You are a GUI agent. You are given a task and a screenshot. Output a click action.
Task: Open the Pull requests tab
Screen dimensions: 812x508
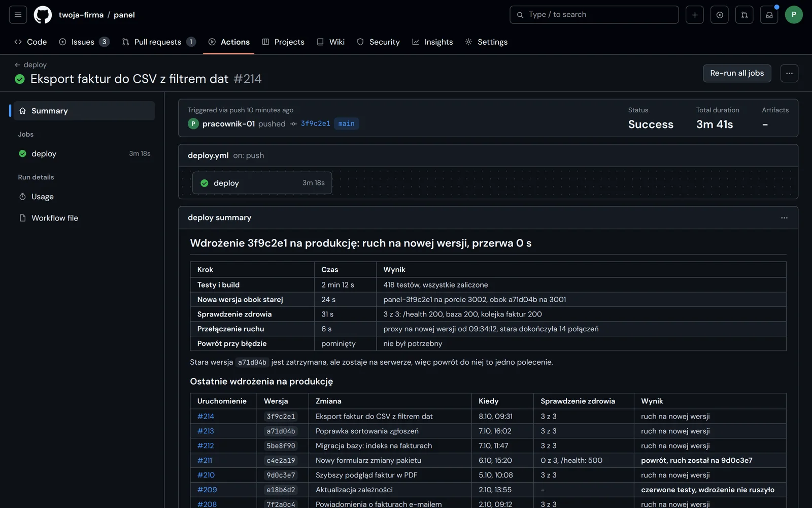pyautogui.click(x=159, y=42)
